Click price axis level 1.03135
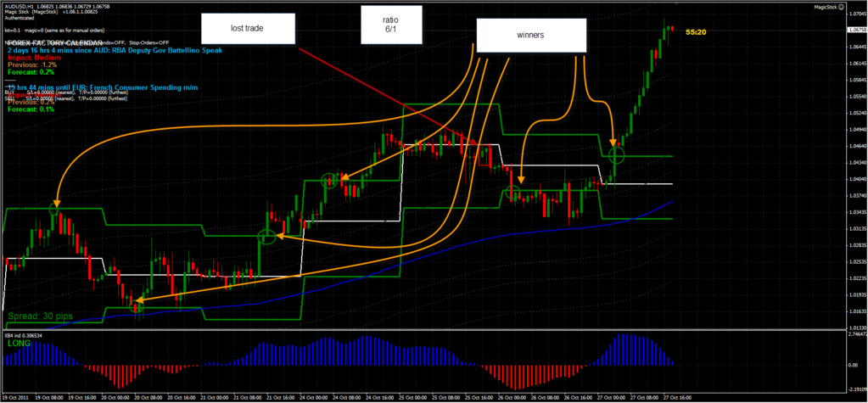Image resolution: width=868 pixels, height=403 pixels. pyautogui.click(x=856, y=228)
